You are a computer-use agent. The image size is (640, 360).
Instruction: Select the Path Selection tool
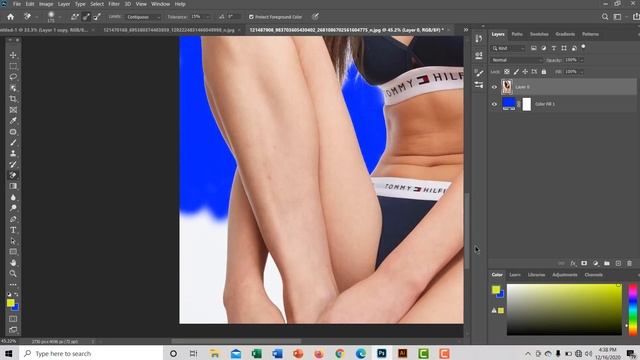pyautogui.click(x=13, y=241)
